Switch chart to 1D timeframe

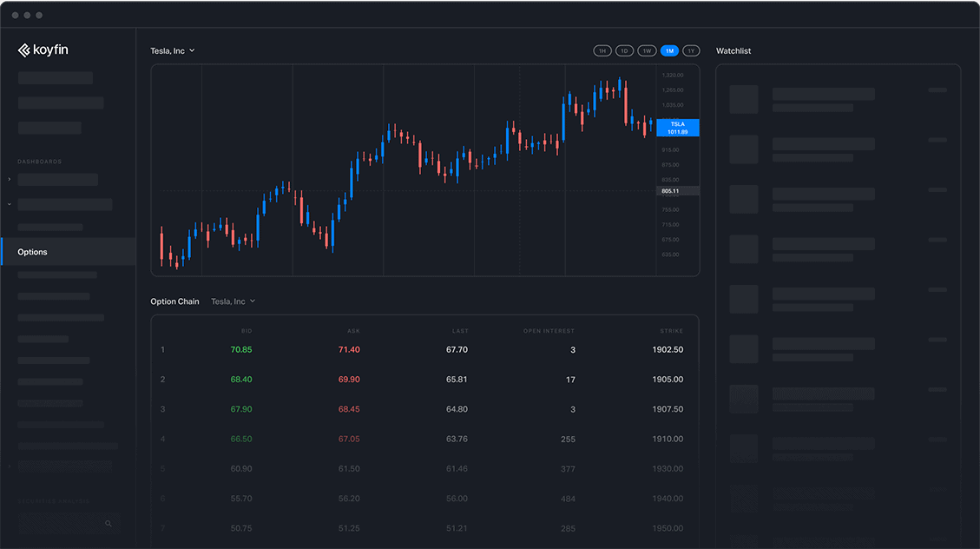click(x=624, y=51)
